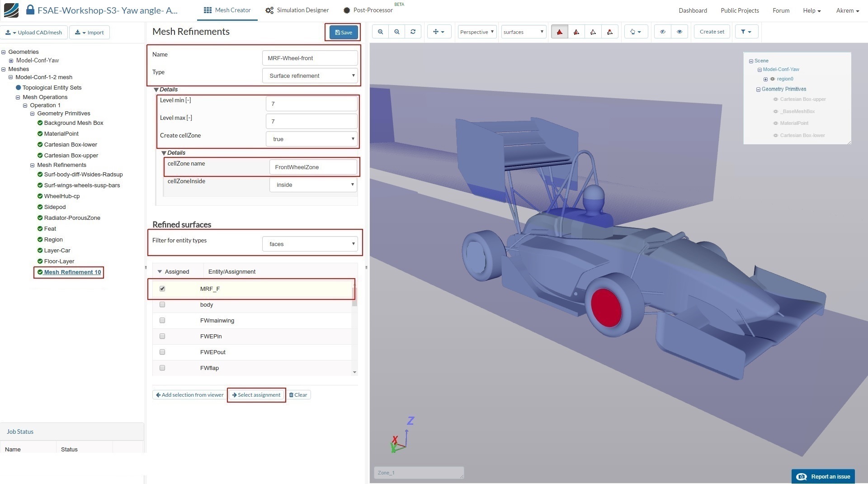
Task: Click the hide selection crossed-eye icon
Action: click(662, 32)
